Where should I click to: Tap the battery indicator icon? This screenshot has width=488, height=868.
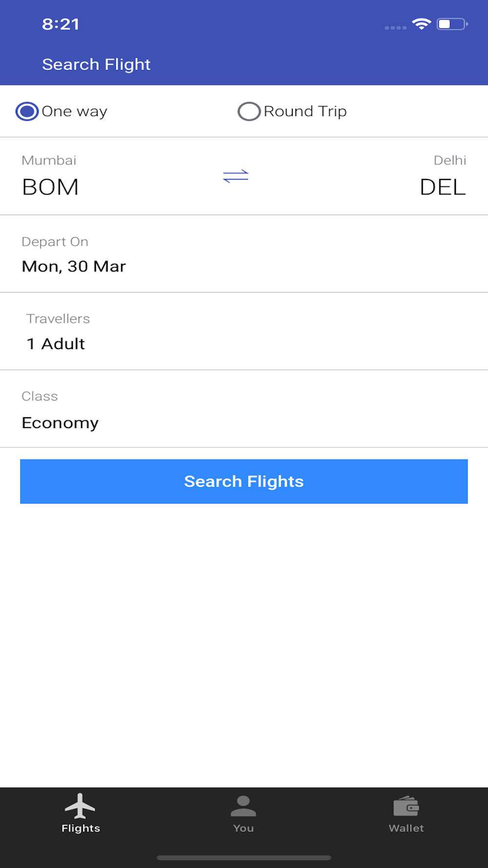tap(452, 24)
